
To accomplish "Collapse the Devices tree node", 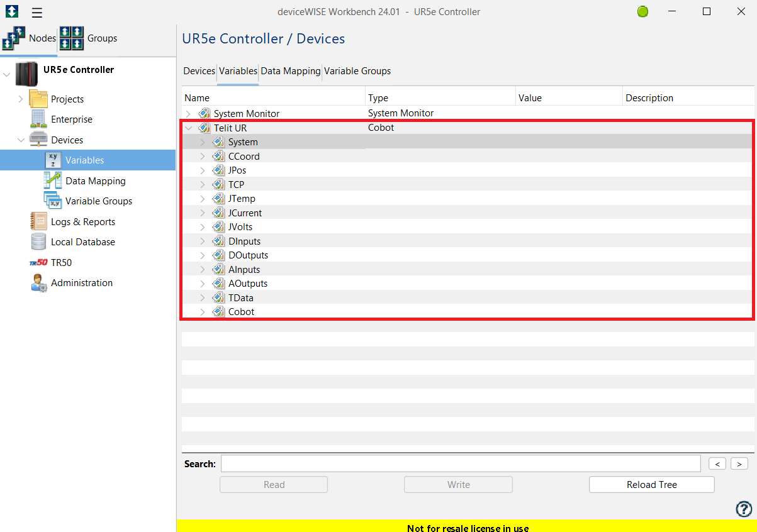I will (x=21, y=140).
